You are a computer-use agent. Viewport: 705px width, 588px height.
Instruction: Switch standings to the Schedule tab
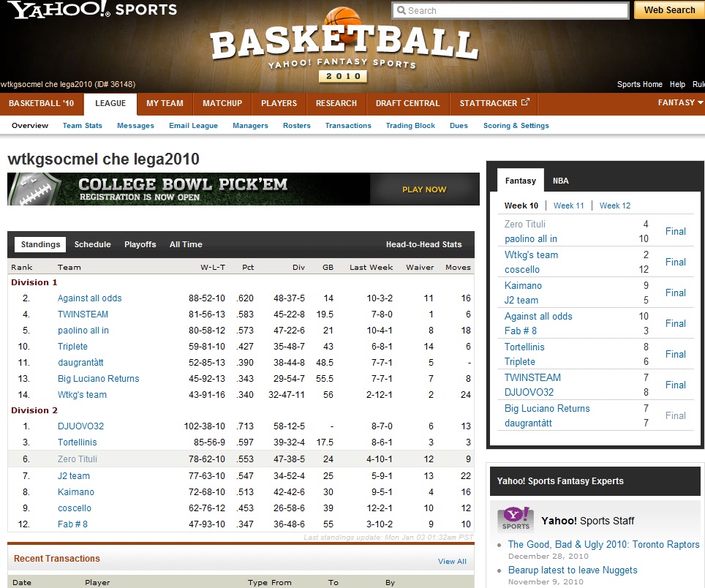pos(93,244)
